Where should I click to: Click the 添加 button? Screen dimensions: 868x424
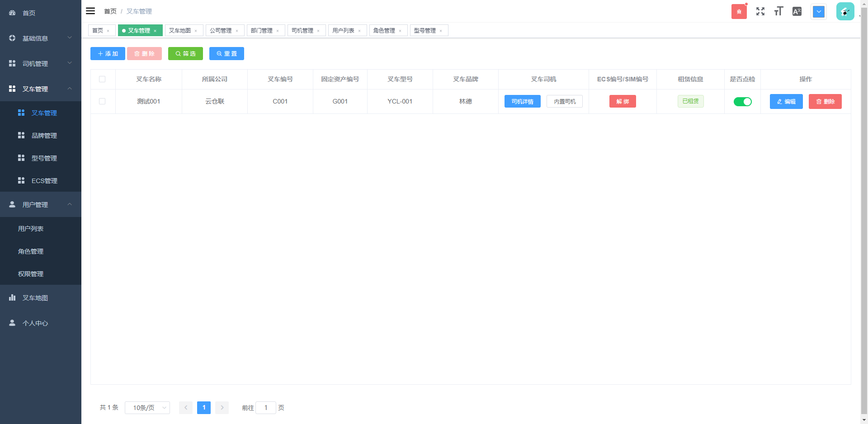[x=108, y=54]
